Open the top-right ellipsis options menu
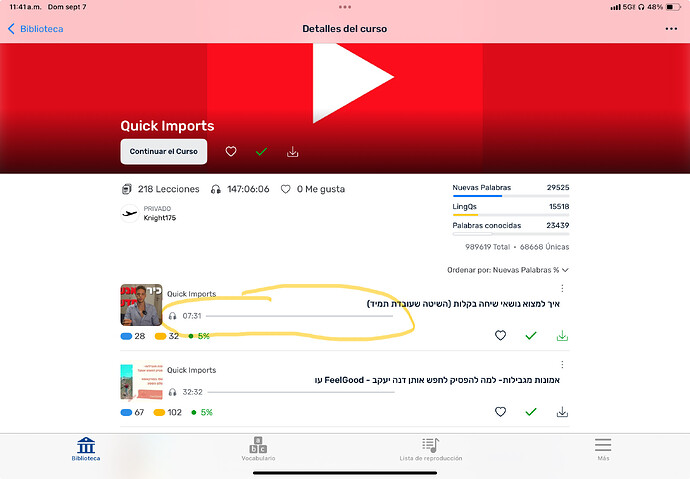The image size is (690, 479). (670, 29)
